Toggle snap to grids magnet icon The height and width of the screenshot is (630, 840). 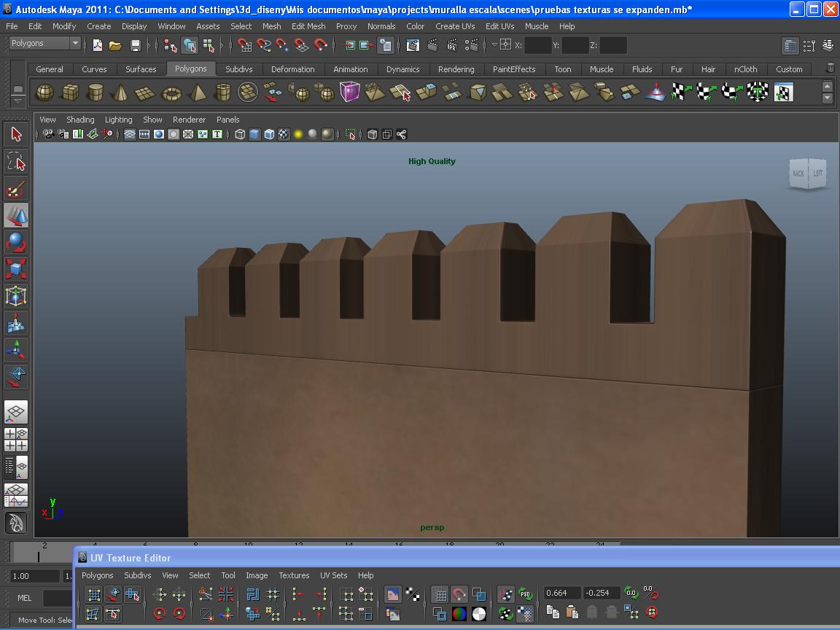pyautogui.click(x=244, y=45)
